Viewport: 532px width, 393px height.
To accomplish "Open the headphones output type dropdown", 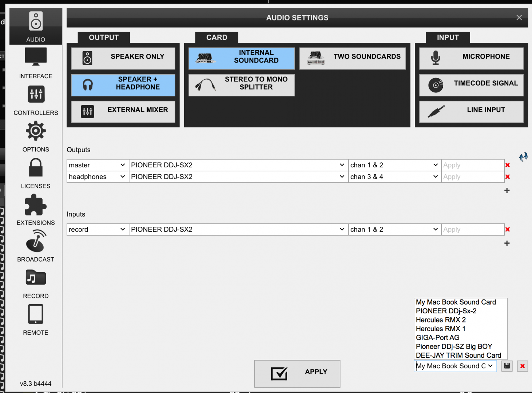I will click(98, 177).
